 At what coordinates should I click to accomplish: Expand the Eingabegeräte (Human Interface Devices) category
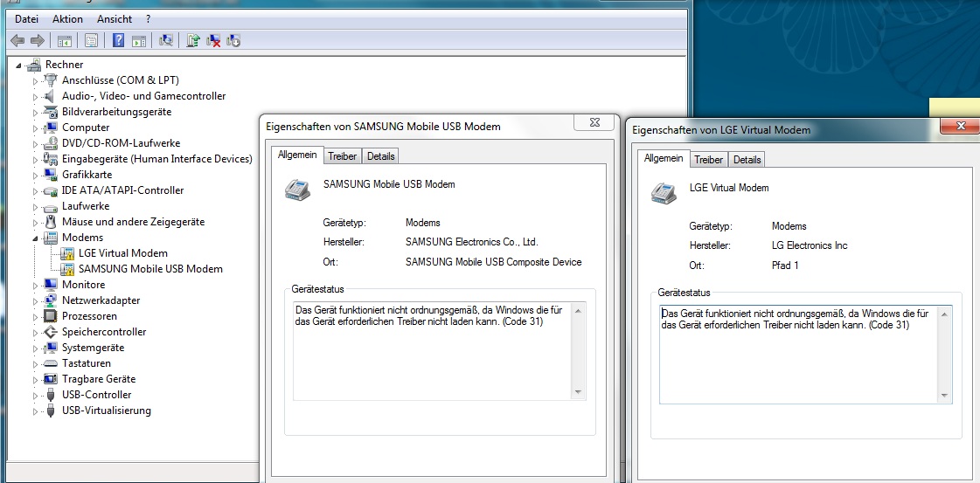coord(35,159)
